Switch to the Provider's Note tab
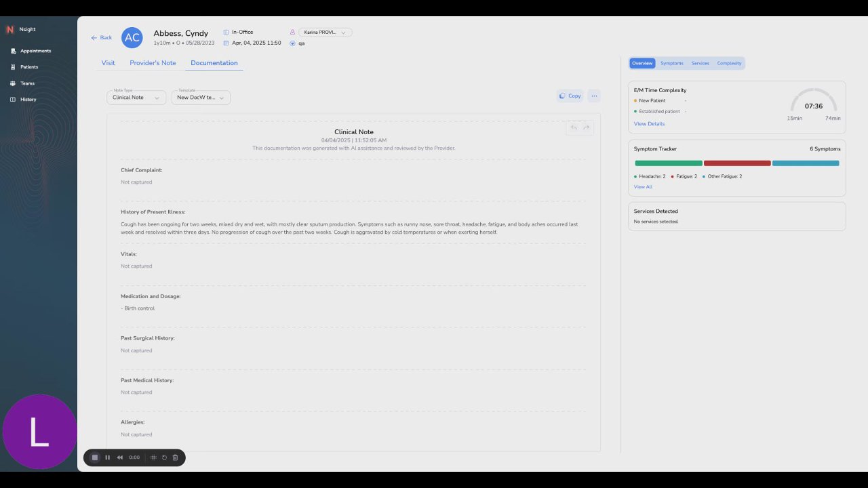 coord(153,63)
